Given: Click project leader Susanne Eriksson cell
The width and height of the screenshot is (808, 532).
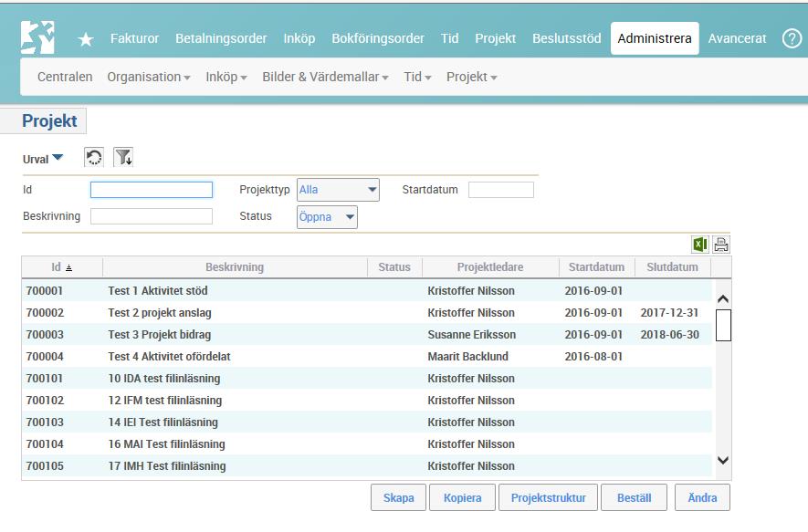Looking at the screenshot, I should pos(471,335).
